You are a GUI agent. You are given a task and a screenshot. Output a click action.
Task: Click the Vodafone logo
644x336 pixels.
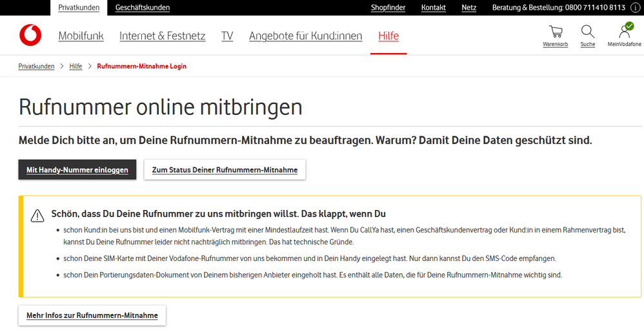click(x=30, y=36)
